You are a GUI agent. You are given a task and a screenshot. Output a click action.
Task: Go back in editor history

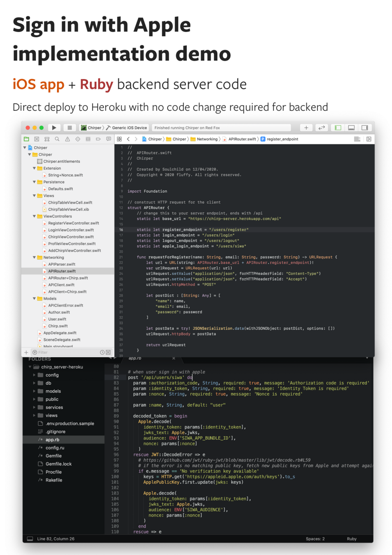tap(128, 139)
